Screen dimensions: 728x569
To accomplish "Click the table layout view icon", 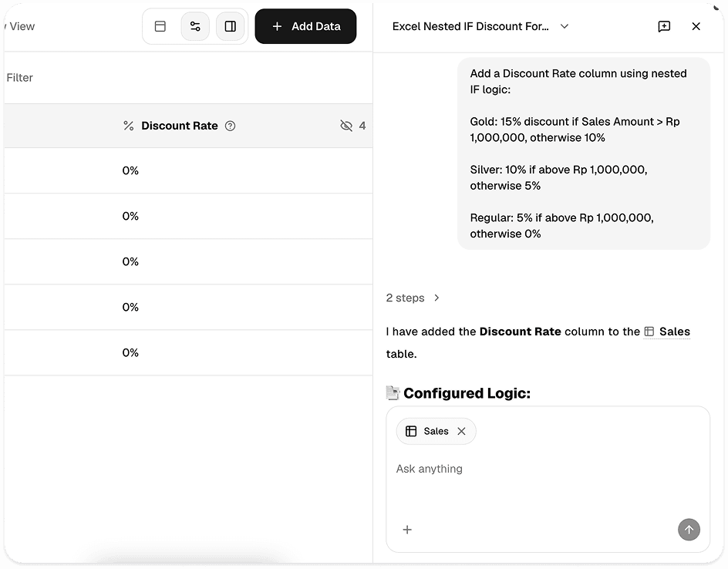I will (x=160, y=26).
